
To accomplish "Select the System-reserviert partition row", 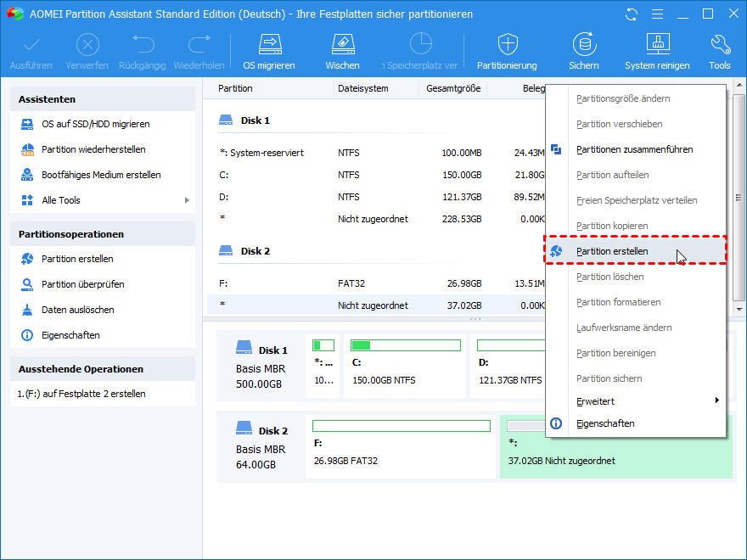I will pyautogui.click(x=376, y=153).
